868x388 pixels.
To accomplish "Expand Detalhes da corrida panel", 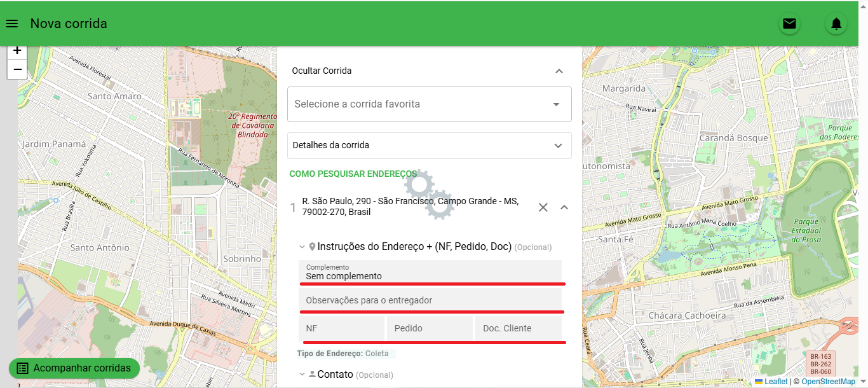I will (430, 146).
